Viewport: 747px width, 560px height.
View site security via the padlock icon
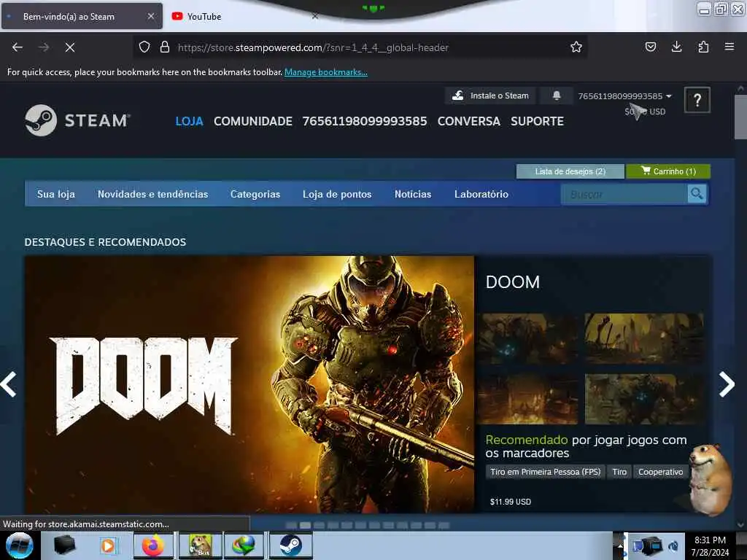click(165, 47)
